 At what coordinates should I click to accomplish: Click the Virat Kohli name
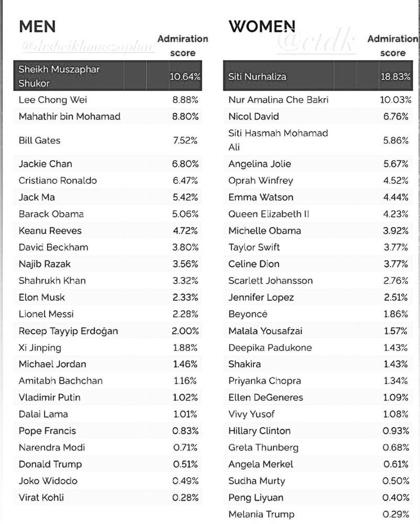point(41,498)
